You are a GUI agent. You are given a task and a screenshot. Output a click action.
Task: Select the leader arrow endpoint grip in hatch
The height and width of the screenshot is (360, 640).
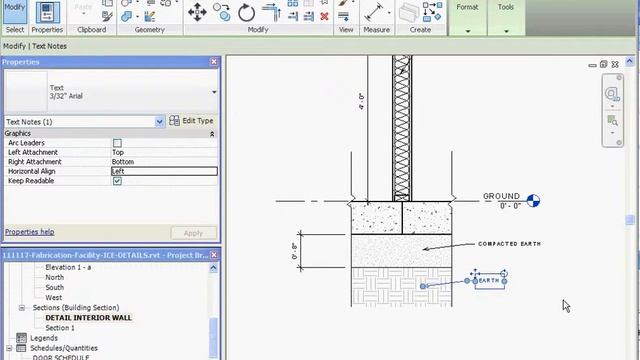pyautogui.click(x=423, y=286)
